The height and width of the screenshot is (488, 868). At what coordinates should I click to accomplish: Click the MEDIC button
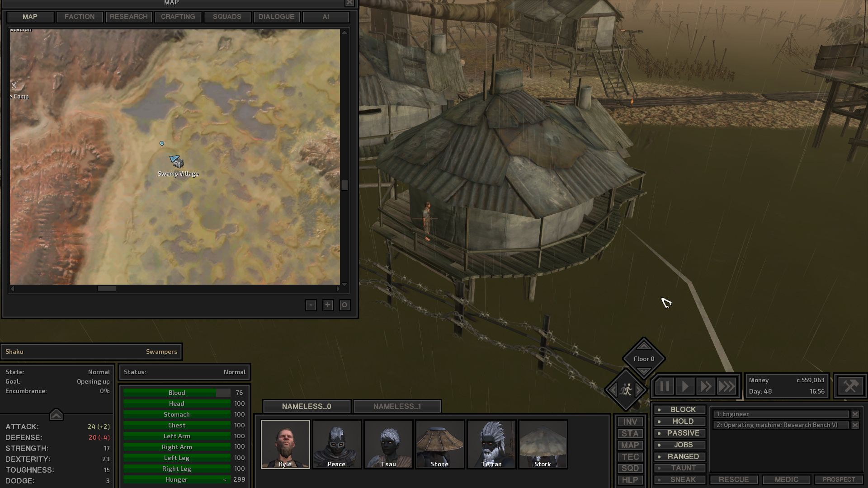[x=787, y=480]
